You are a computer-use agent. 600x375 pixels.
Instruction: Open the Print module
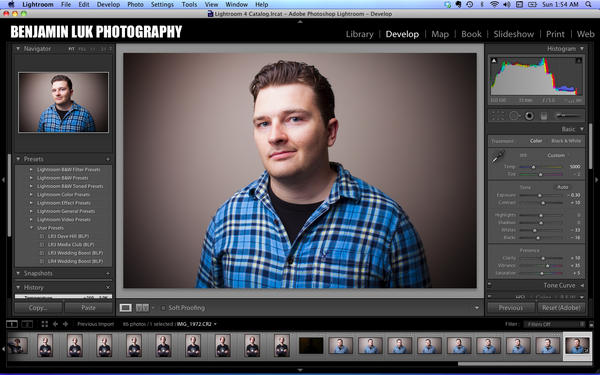click(x=555, y=34)
